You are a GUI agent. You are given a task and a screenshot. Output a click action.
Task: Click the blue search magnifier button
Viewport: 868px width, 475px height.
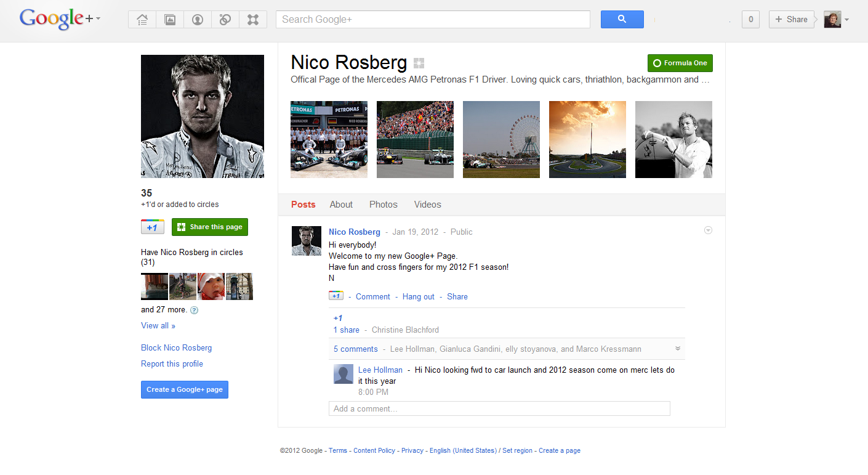pos(622,20)
